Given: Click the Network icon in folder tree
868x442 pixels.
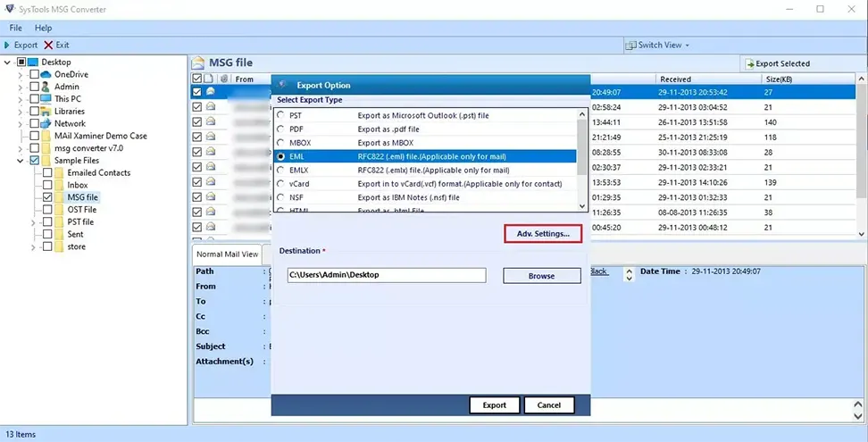Looking at the screenshot, I should tap(46, 123).
